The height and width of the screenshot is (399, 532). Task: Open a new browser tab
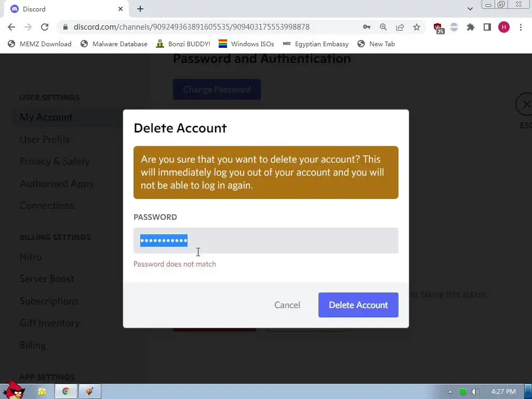click(140, 9)
